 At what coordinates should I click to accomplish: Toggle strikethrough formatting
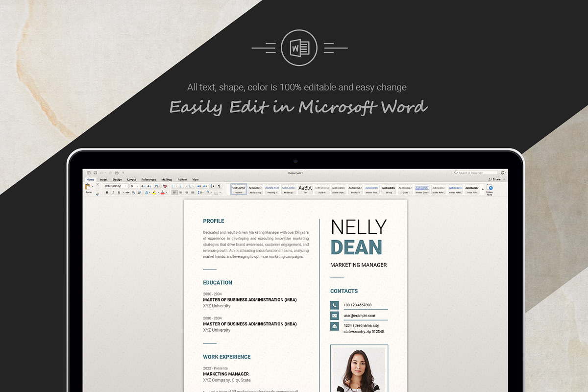[127, 193]
